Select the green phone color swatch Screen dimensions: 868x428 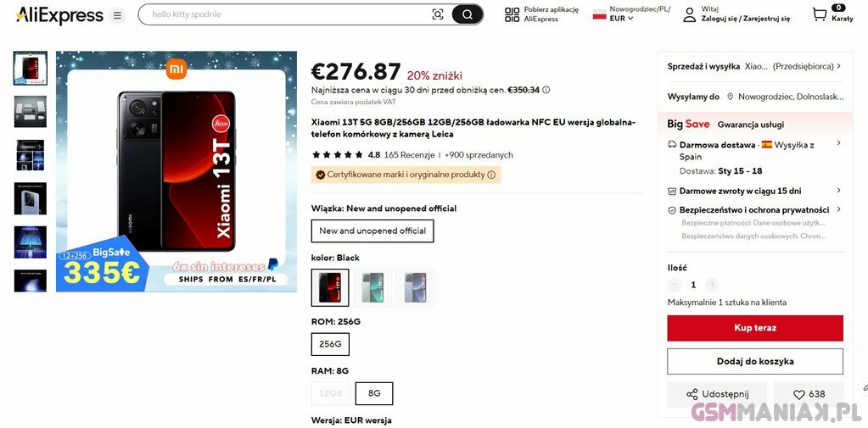[x=372, y=287]
